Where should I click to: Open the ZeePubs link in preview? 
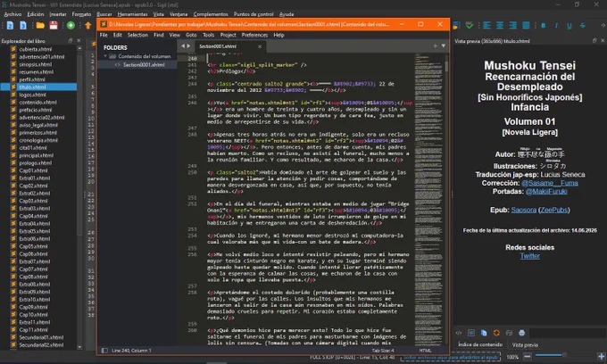coord(554,210)
